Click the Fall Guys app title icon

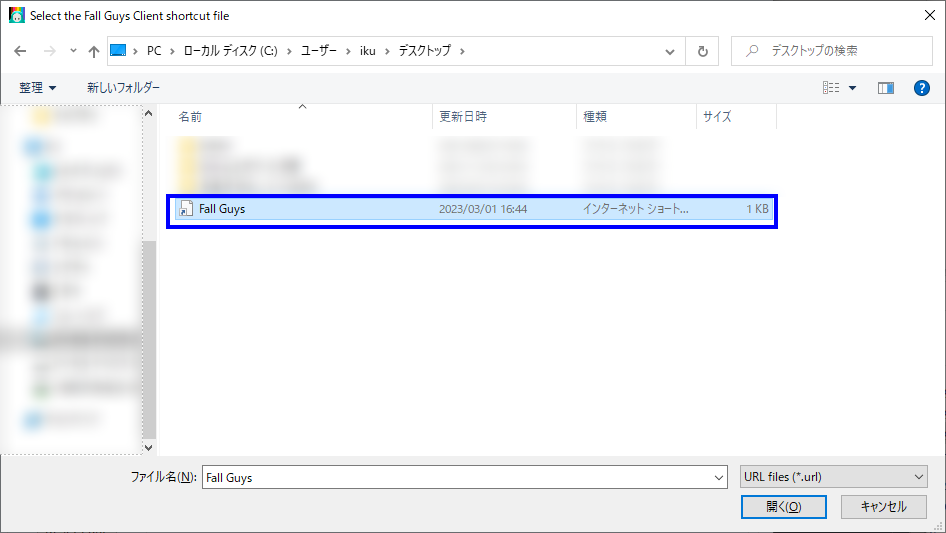(17, 15)
